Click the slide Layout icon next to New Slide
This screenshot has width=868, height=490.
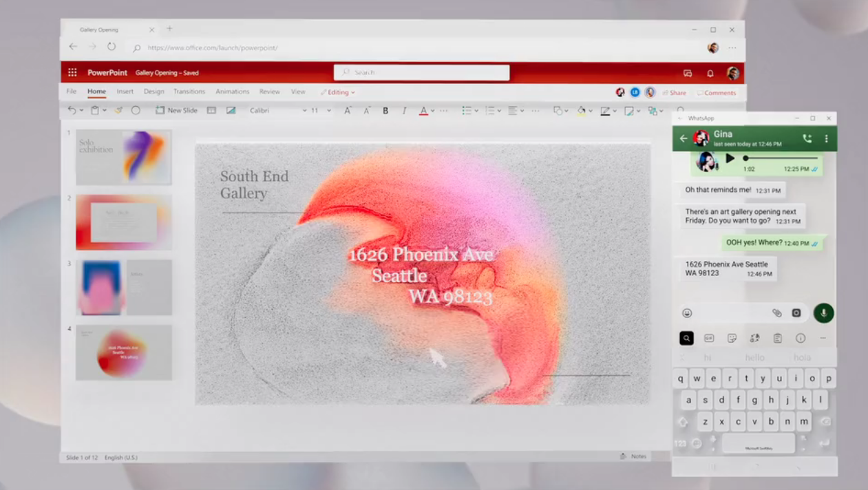[212, 110]
